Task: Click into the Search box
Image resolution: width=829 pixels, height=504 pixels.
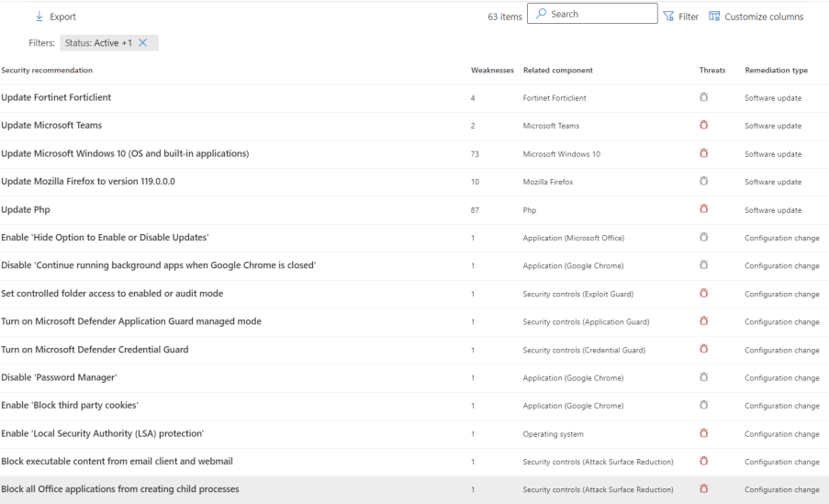Action: tap(592, 14)
